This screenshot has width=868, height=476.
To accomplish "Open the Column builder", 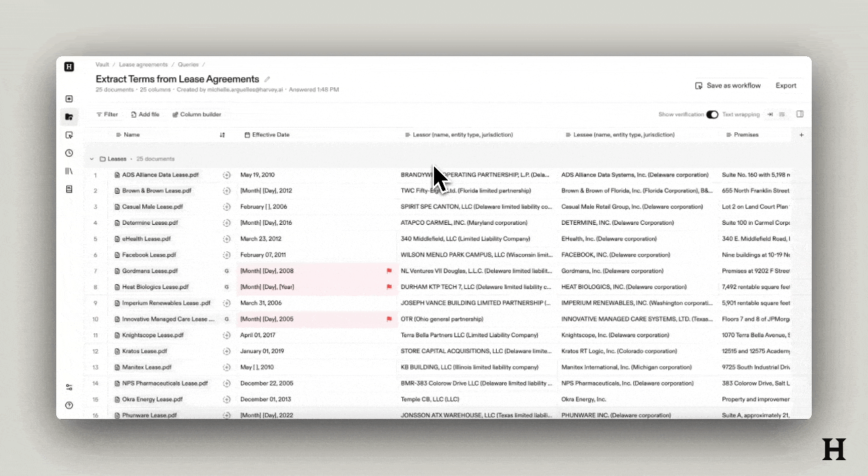I will [196, 114].
